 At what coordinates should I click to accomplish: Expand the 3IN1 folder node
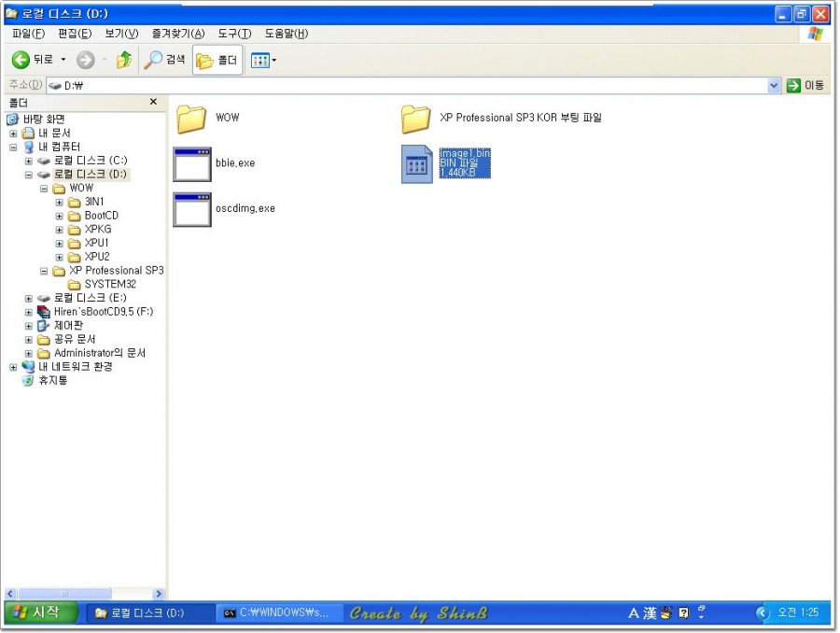click(x=60, y=202)
